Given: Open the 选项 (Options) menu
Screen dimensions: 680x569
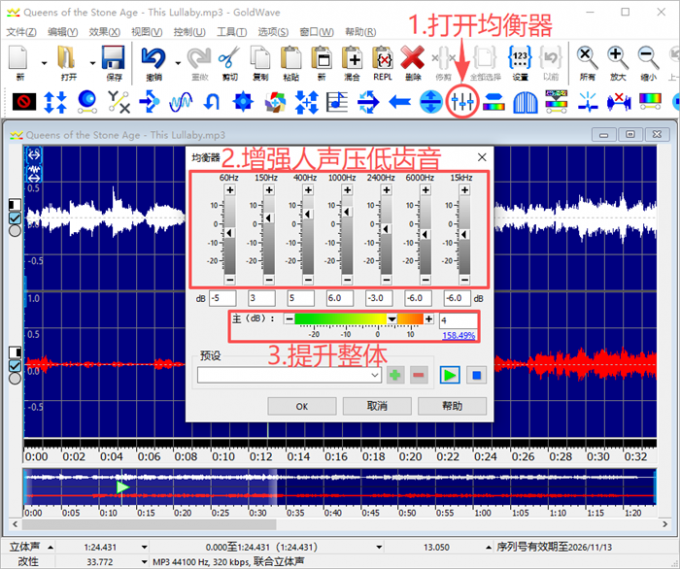Looking at the screenshot, I should coord(273,32).
